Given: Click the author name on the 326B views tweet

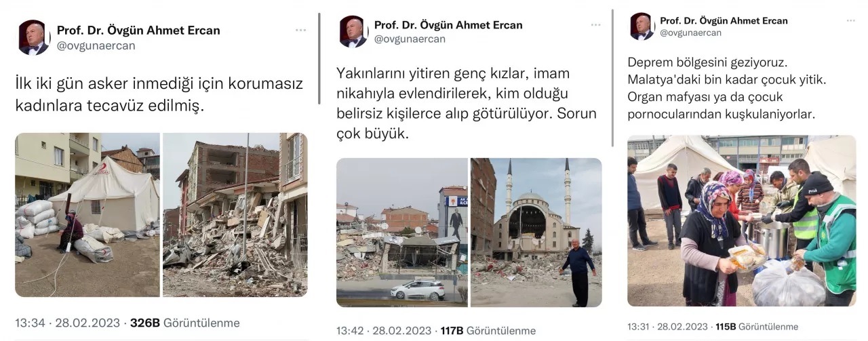Looking at the screenshot, I should (x=138, y=31).
